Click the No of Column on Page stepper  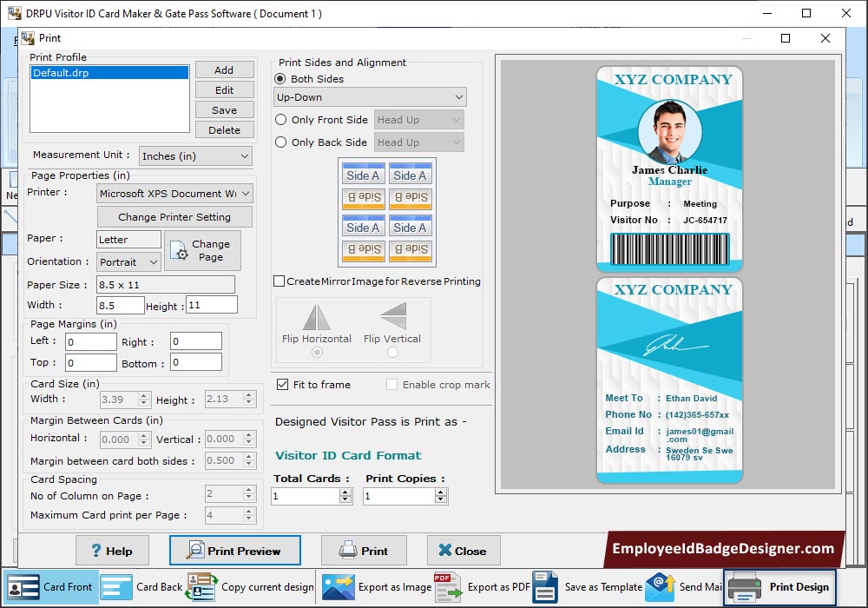(x=249, y=493)
